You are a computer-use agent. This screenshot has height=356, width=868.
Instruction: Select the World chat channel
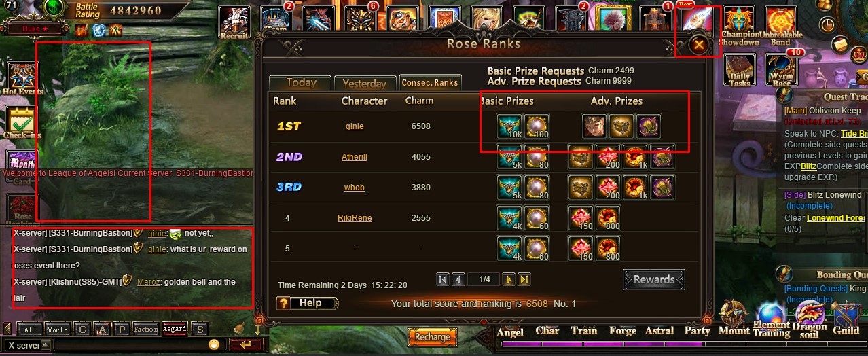pyautogui.click(x=58, y=330)
